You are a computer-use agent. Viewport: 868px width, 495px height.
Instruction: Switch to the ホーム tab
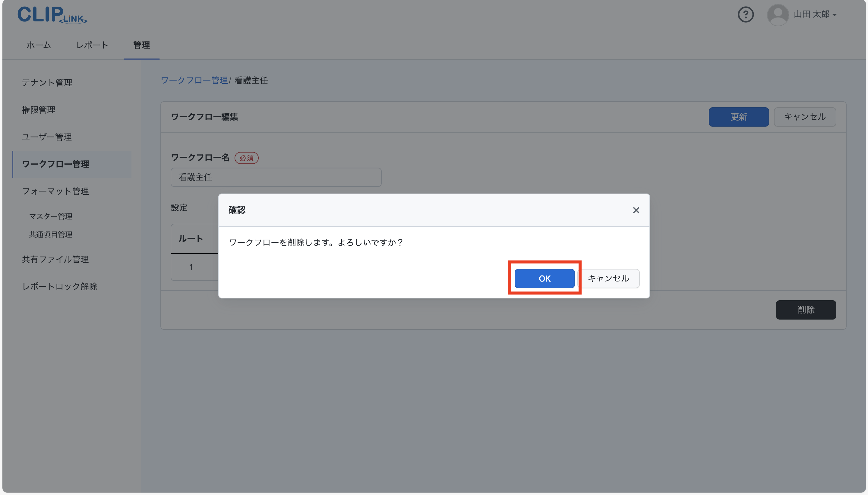[38, 45]
